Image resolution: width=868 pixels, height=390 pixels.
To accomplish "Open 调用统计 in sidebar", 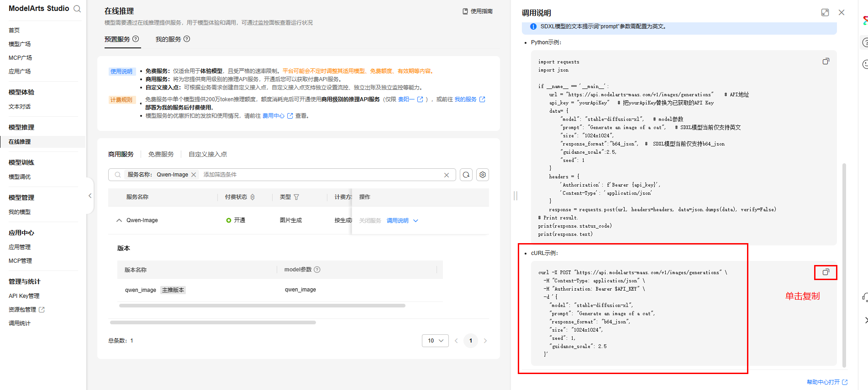I will [x=20, y=323].
